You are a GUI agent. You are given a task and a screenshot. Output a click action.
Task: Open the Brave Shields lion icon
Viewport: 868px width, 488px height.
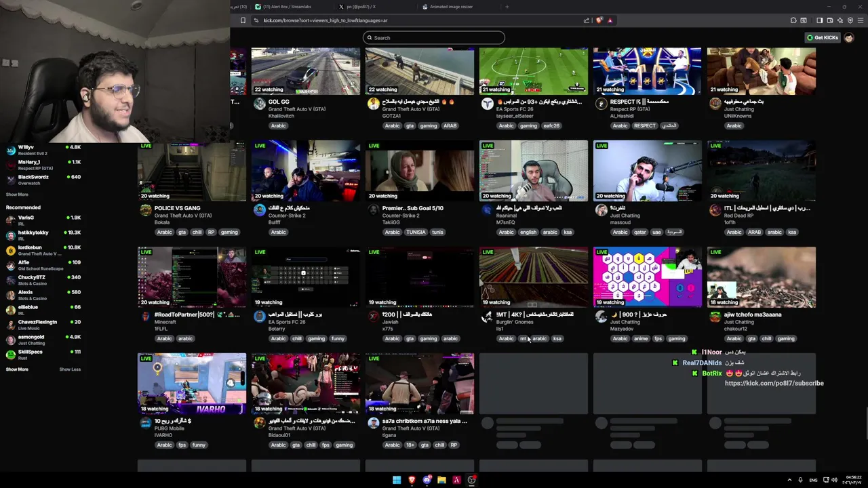tap(599, 20)
